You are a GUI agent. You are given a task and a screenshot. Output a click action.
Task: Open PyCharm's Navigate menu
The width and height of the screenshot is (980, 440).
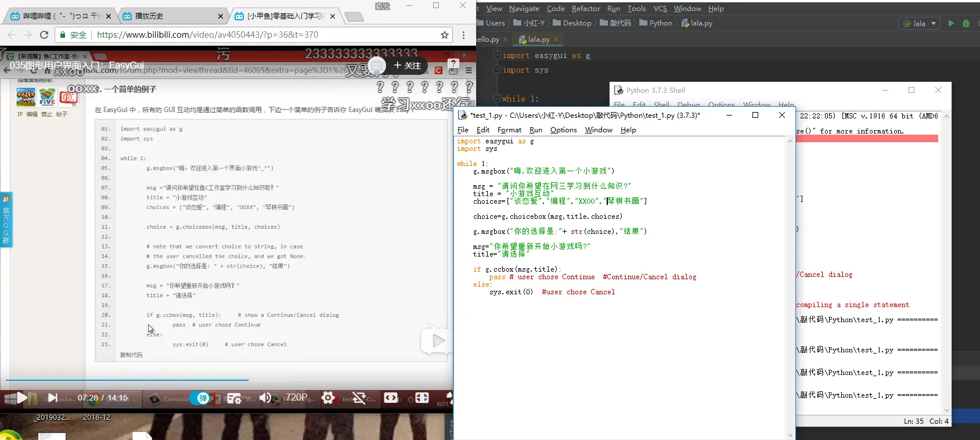coord(524,9)
